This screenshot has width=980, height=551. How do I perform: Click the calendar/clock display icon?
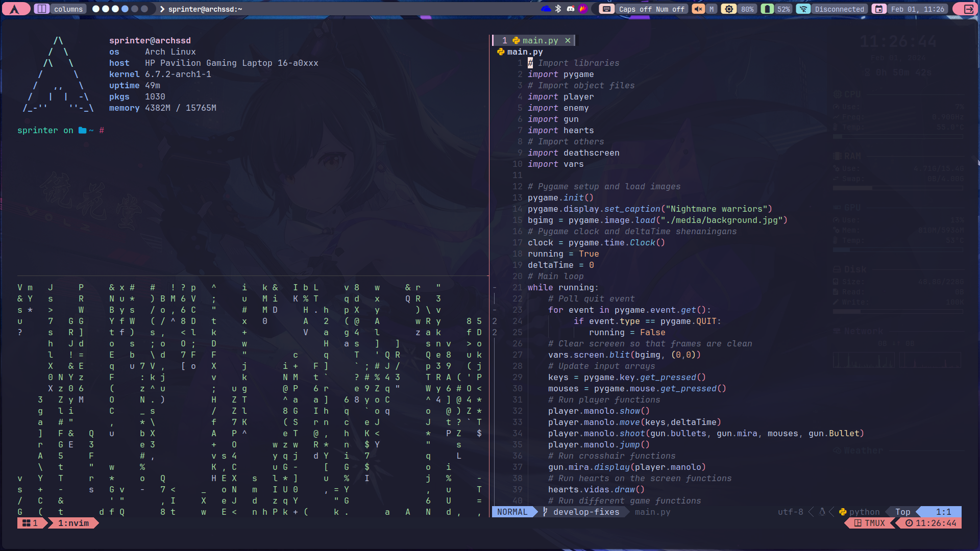pos(878,9)
